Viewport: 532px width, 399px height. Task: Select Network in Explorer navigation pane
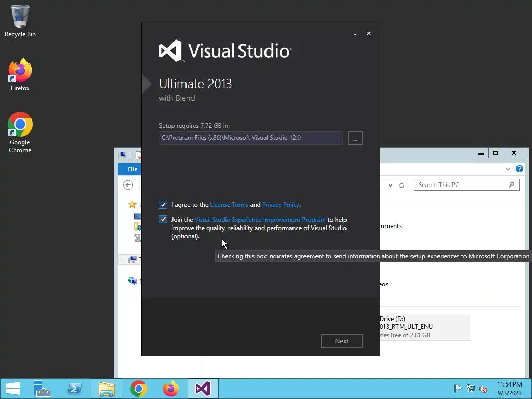click(132, 281)
